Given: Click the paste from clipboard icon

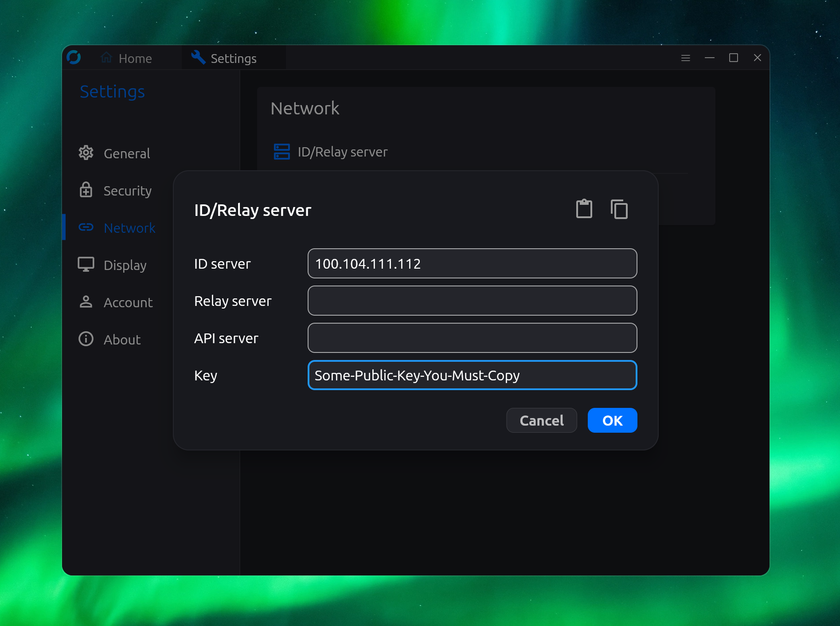Looking at the screenshot, I should (584, 209).
